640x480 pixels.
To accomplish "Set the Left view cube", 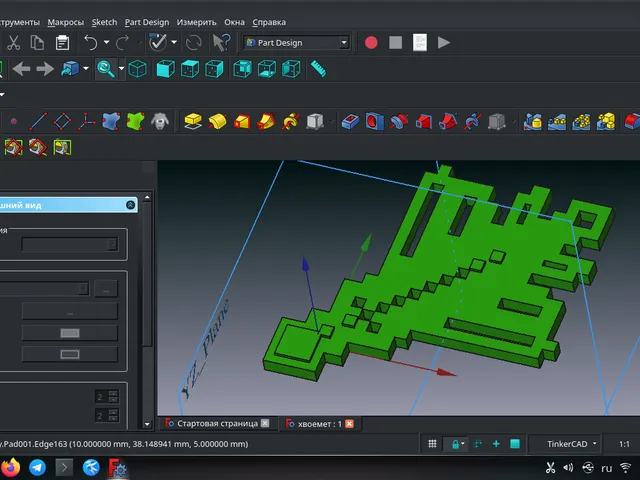I will [291, 69].
